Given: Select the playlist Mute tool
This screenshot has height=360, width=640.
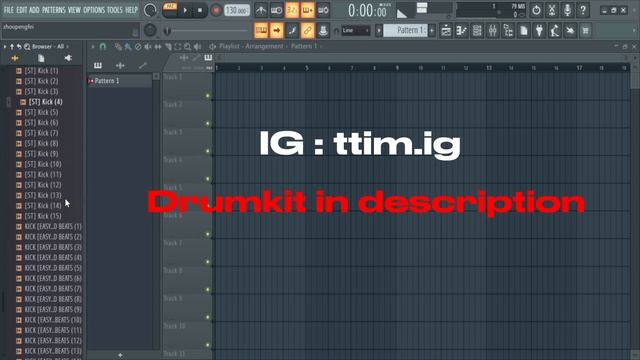Looking at the screenshot, I should tap(148, 47).
